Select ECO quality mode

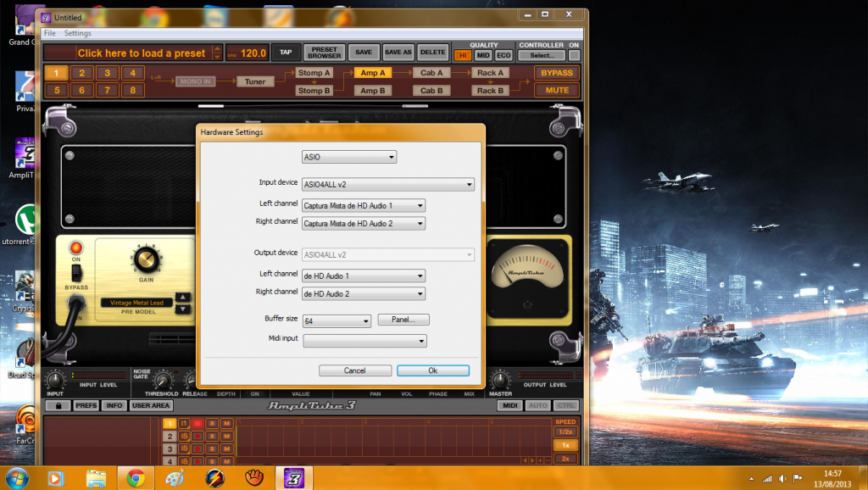(504, 55)
